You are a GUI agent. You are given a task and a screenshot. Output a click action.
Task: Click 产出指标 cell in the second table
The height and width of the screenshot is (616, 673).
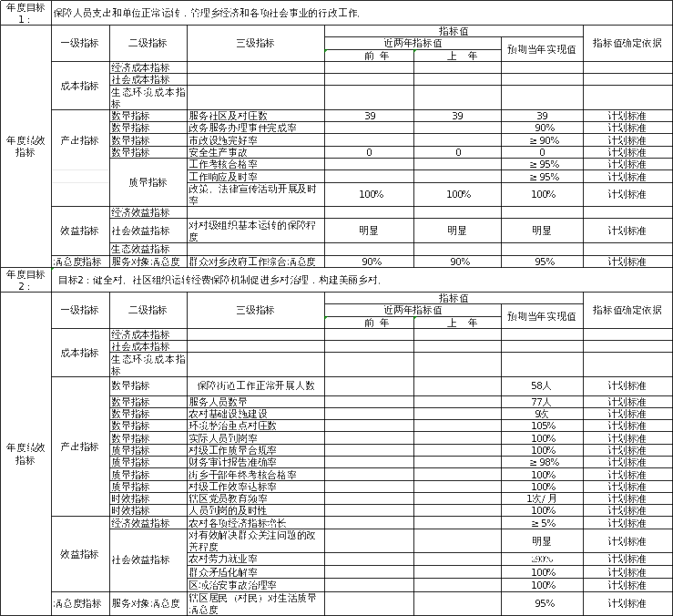point(80,447)
